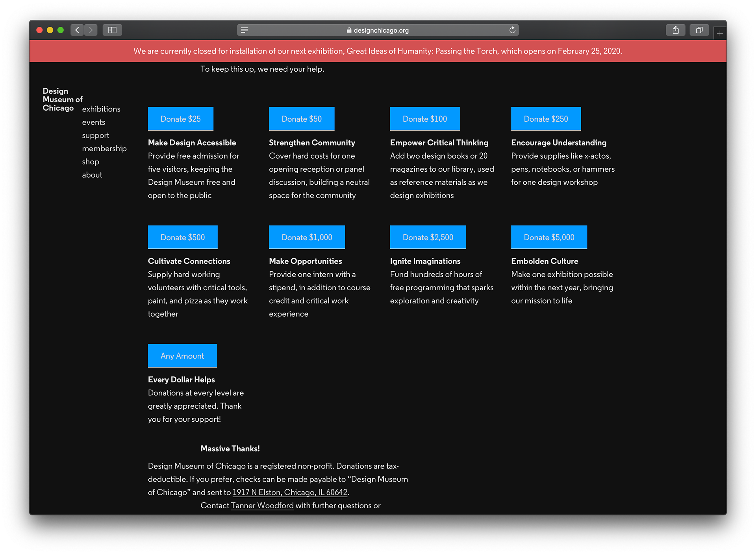This screenshot has width=756, height=554.
Task: Click the Encourage Understanding heading
Action: 559,143
